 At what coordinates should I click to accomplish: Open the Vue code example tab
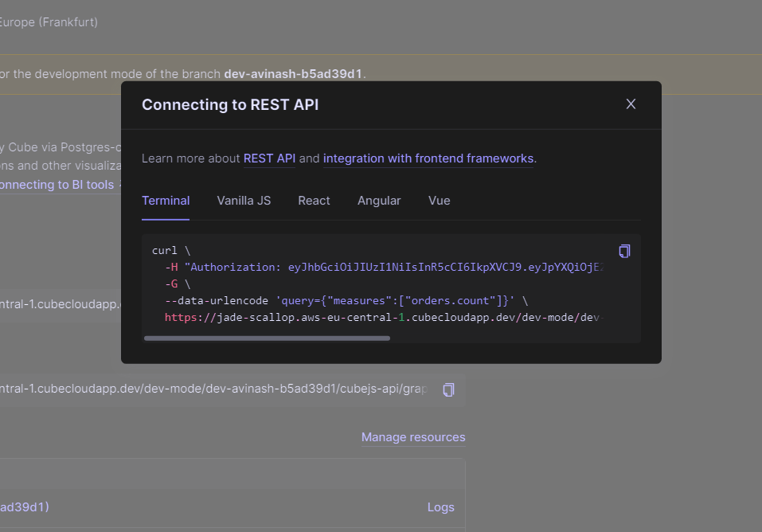(x=439, y=201)
